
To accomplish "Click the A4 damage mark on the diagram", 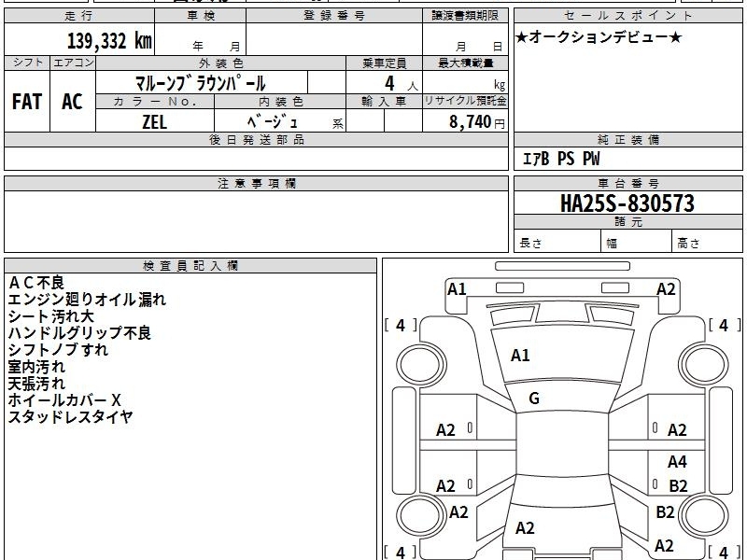I will tap(677, 461).
